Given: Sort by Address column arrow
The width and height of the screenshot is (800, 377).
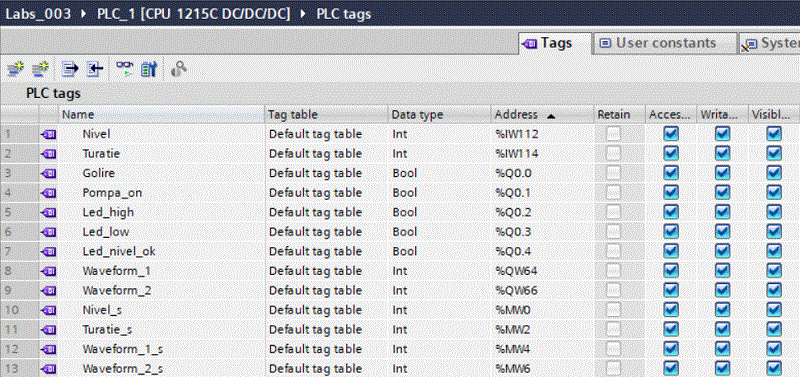Looking at the screenshot, I should click(551, 116).
